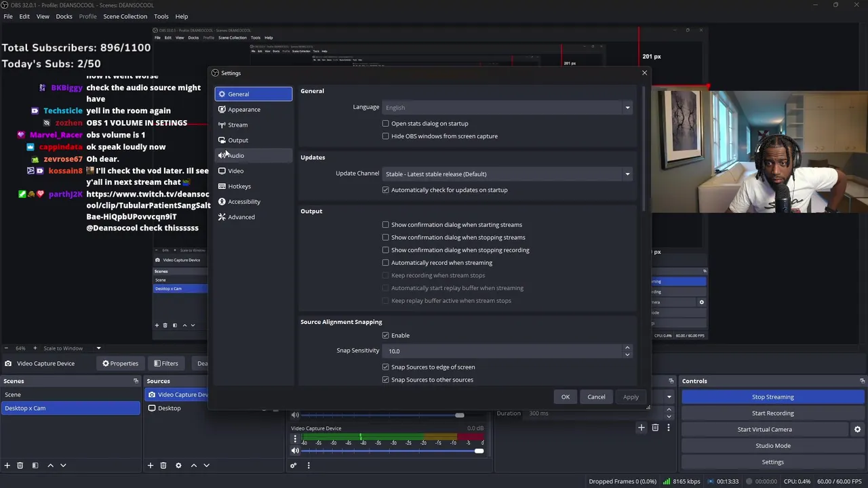Screen dimensions: 868x488
Task: Decrease Snap Sensitivity with down arrow
Action: tap(627, 354)
